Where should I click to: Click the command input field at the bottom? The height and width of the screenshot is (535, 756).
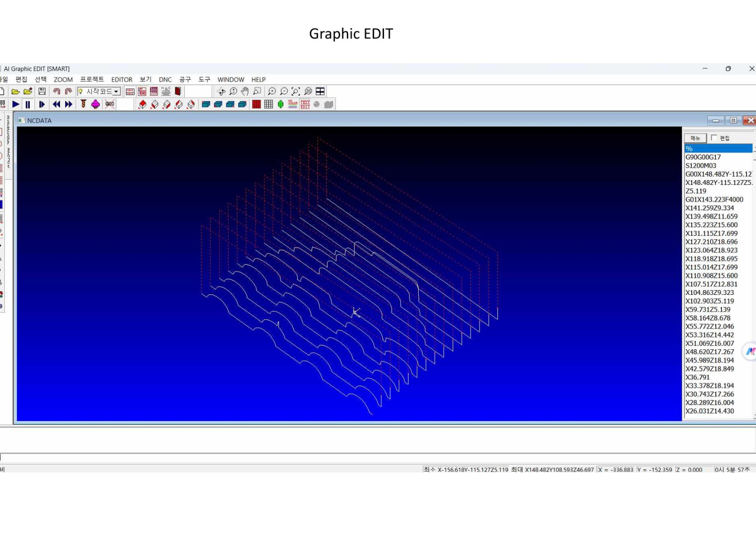(378, 457)
